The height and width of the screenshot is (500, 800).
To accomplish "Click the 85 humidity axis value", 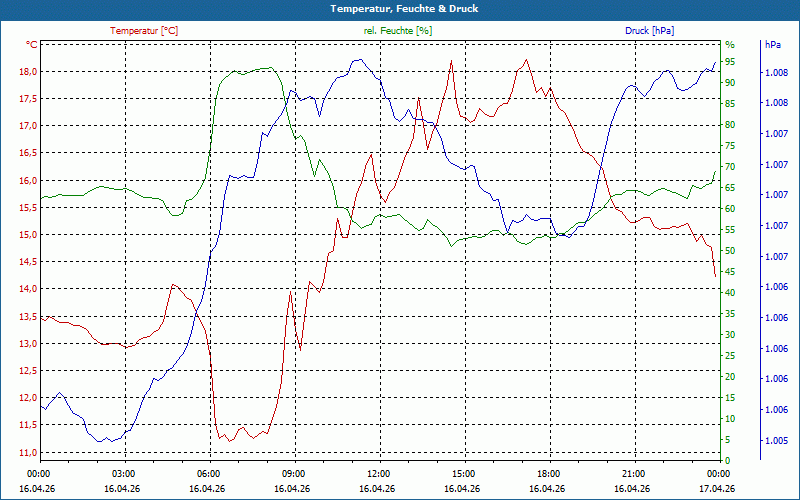I will (730, 104).
